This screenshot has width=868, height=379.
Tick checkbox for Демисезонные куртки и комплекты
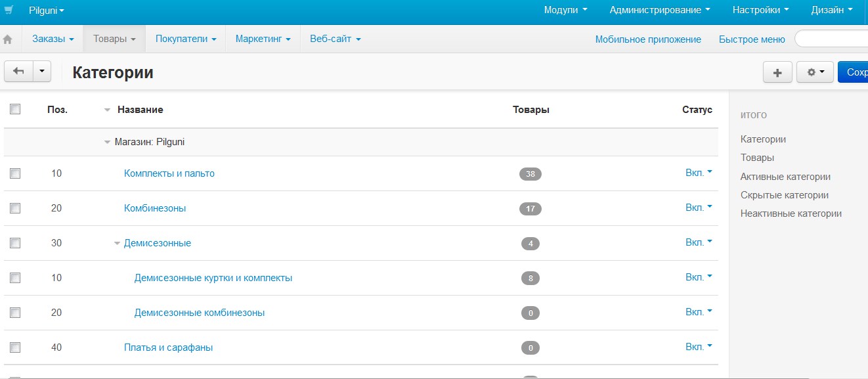tap(15, 278)
